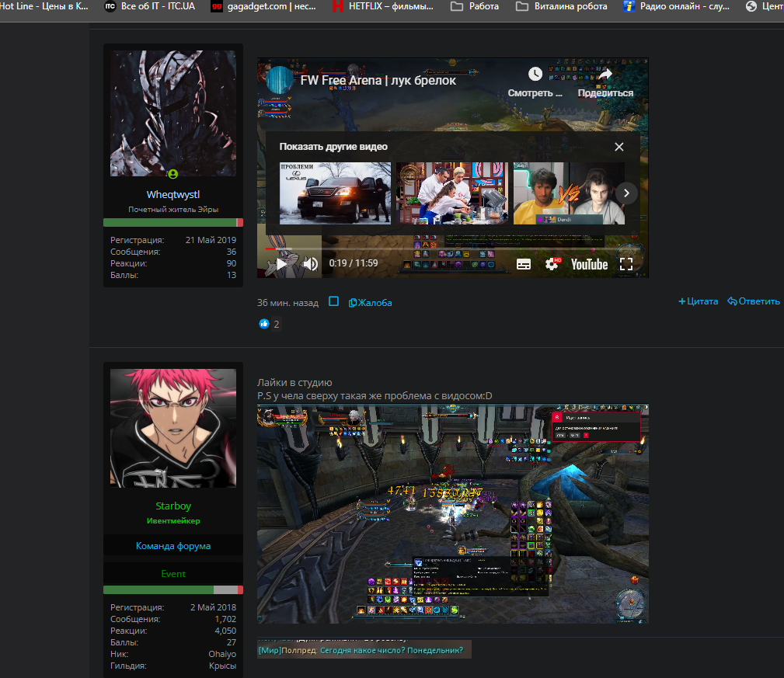Click 'Ответить' to reply to post

(754, 301)
